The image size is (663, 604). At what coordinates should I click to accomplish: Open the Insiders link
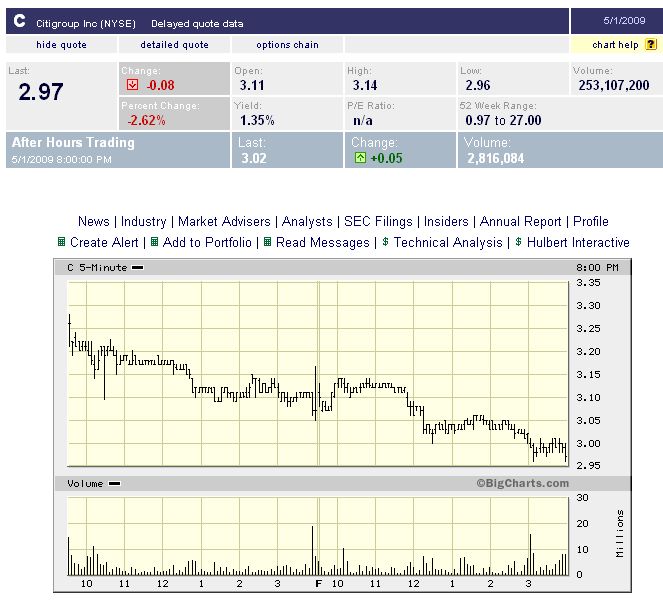446,221
